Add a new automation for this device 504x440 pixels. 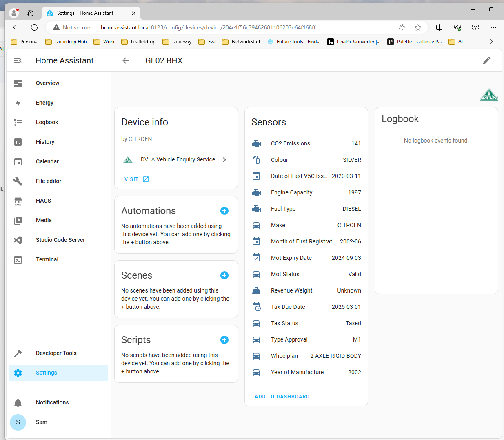224,211
